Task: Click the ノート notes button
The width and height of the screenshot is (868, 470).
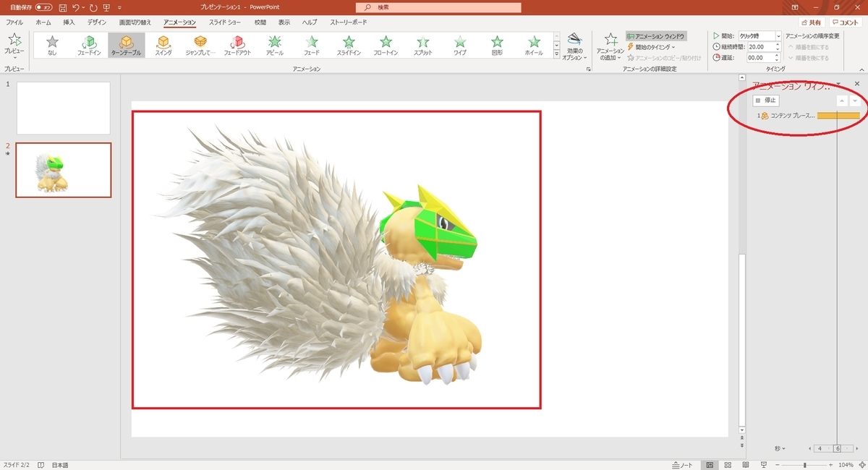Action: click(682, 465)
